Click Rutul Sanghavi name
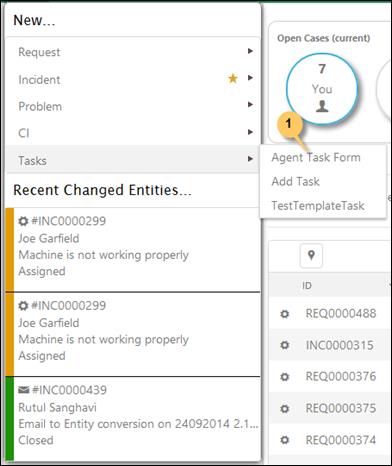Screen dimensions: 392x466 click(x=57, y=407)
